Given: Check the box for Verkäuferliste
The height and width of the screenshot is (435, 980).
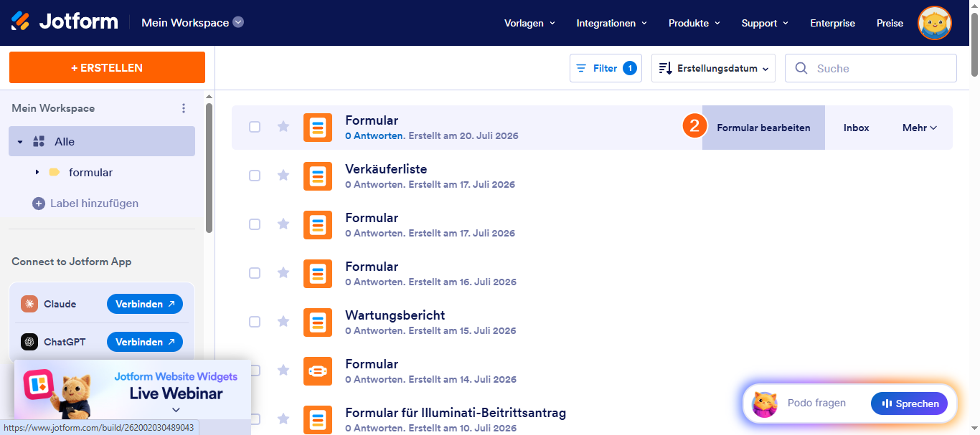Looking at the screenshot, I should click(x=255, y=176).
